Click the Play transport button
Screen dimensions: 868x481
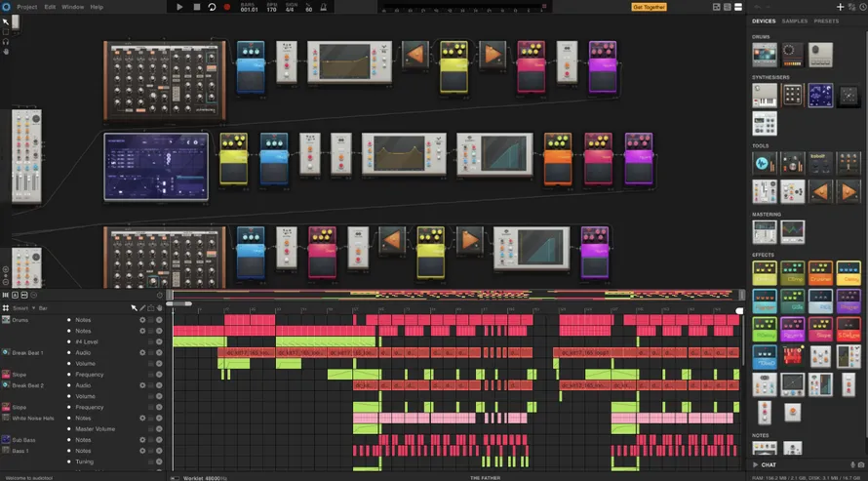[x=179, y=7]
